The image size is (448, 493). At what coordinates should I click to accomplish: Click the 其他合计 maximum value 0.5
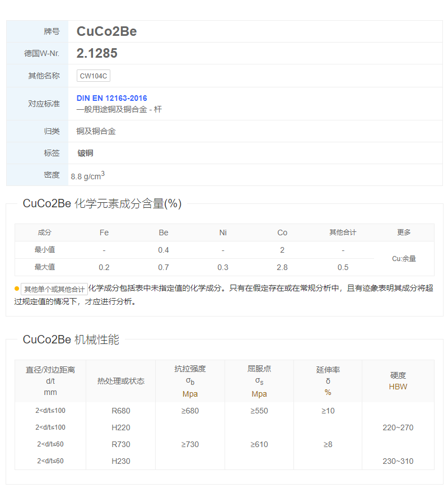tap(343, 267)
